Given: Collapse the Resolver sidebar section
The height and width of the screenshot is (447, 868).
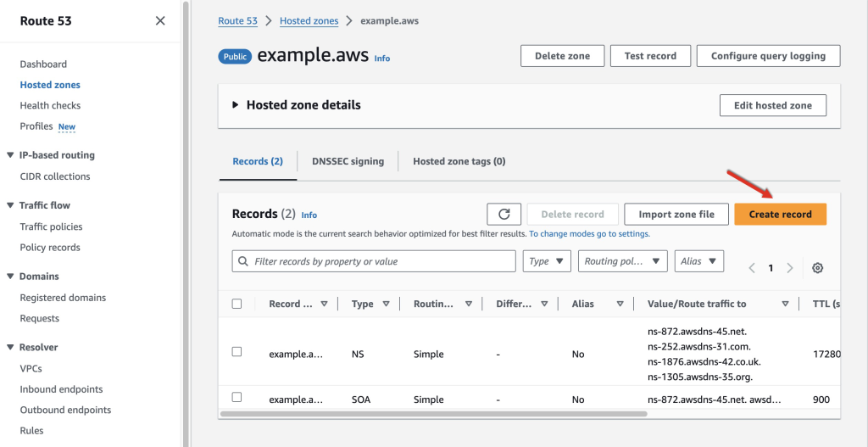Looking at the screenshot, I should (x=10, y=347).
